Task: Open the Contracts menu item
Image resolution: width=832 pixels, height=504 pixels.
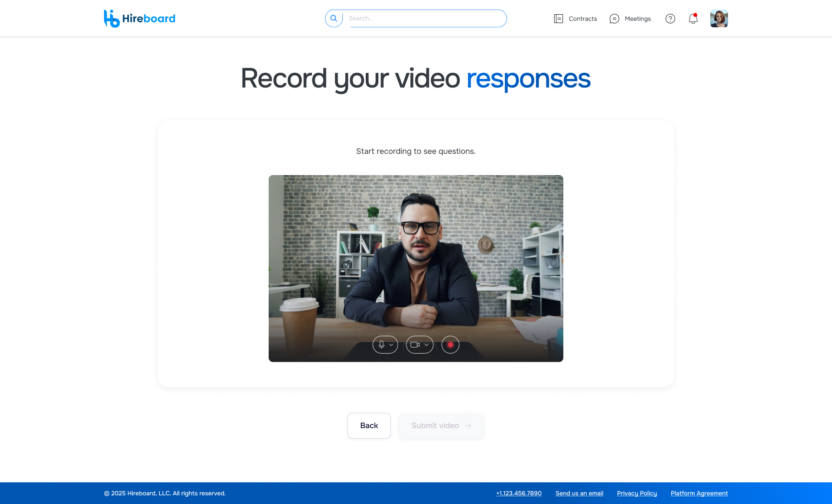Action: pyautogui.click(x=582, y=19)
